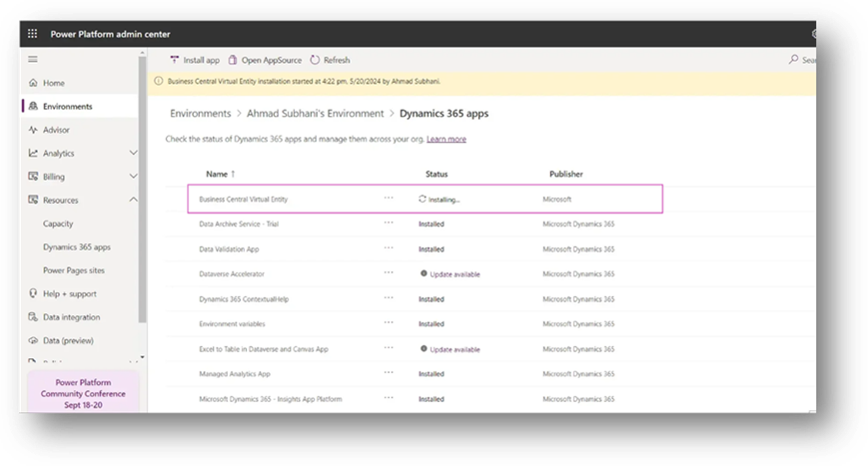Viewport: 868px width, 466px height.
Task: Click the Resources sidebar icon
Action: coord(33,200)
